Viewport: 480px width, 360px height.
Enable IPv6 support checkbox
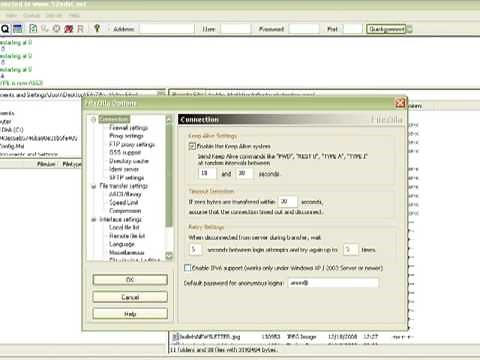(x=187, y=268)
